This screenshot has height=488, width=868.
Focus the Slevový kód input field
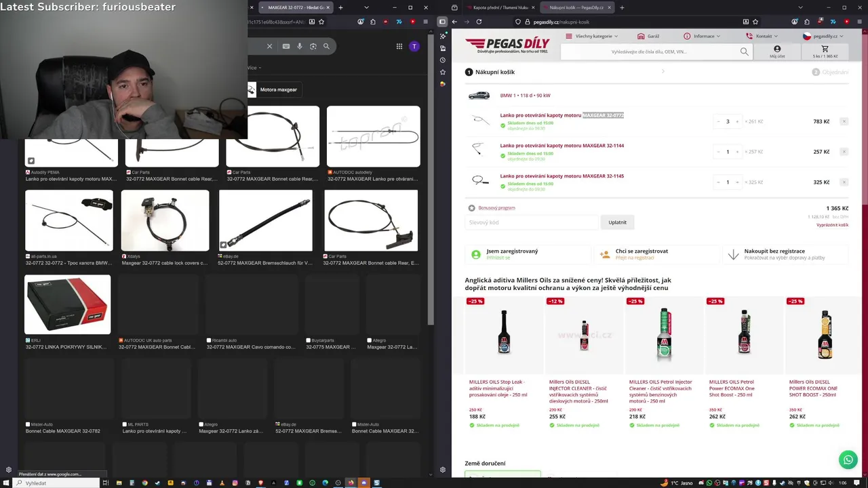point(532,222)
